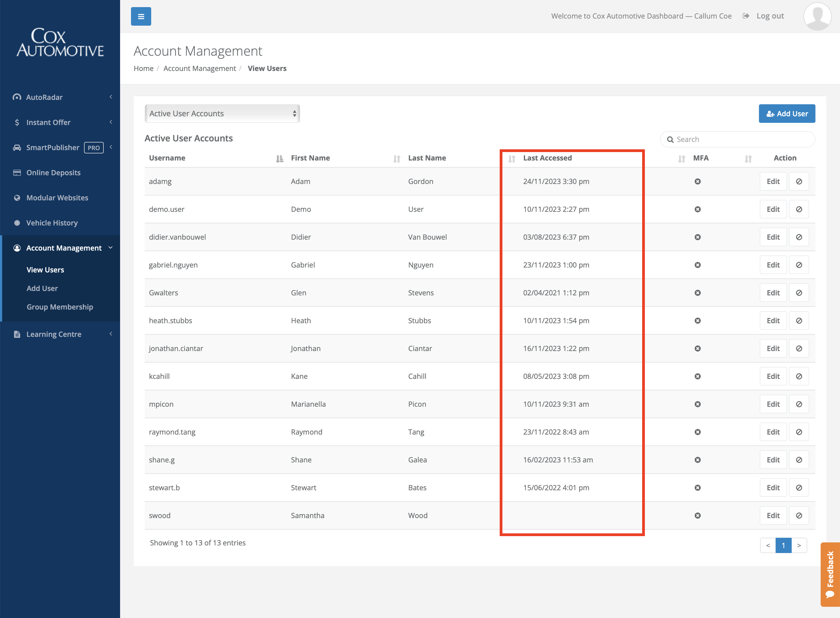Click the Username column header
This screenshot has height=618, width=840.
tap(167, 158)
